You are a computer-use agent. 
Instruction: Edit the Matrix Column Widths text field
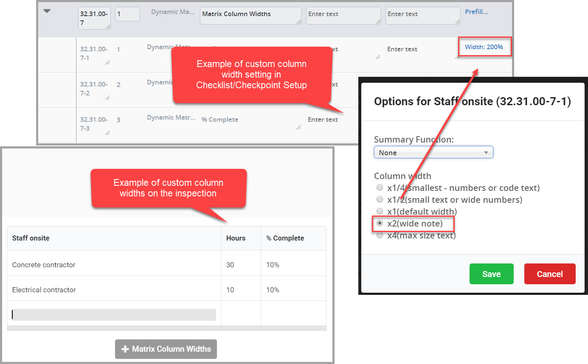pyautogui.click(x=251, y=16)
